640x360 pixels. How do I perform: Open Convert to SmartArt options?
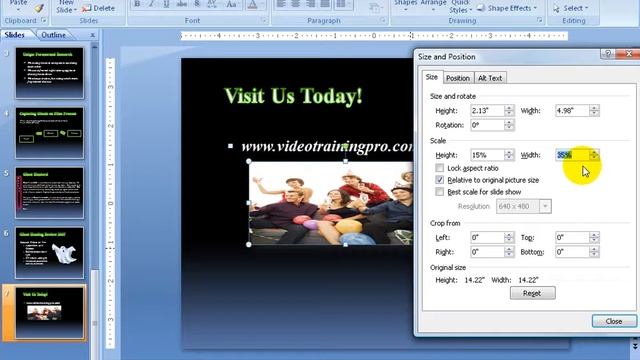375,7
